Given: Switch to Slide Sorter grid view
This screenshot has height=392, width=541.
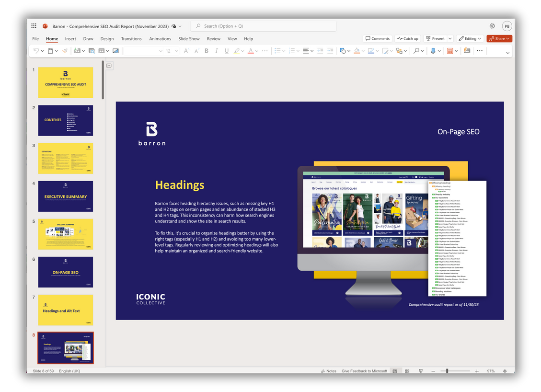Looking at the screenshot, I should 407,371.
